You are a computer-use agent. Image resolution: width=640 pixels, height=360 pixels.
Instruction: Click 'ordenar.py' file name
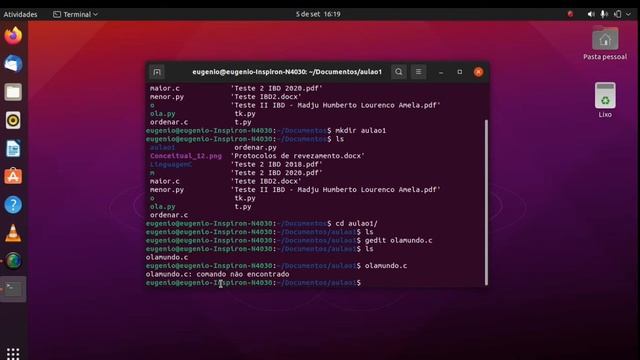coord(255,147)
